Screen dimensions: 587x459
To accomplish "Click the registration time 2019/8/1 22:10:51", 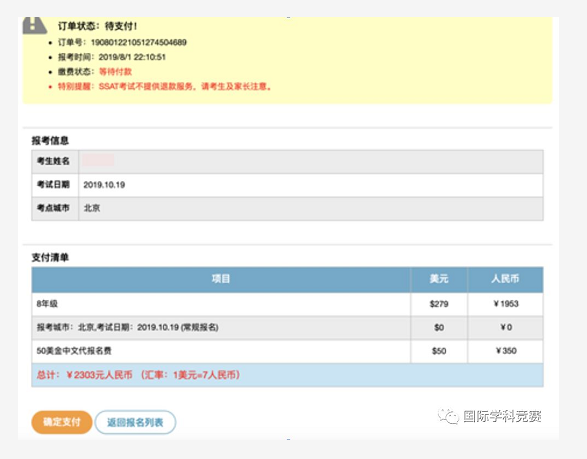I will point(132,57).
